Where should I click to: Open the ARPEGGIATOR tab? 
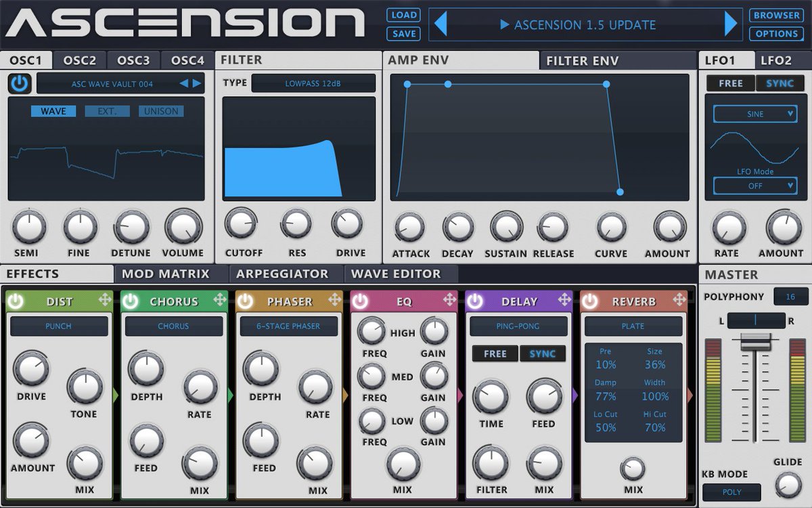[284, 274]
